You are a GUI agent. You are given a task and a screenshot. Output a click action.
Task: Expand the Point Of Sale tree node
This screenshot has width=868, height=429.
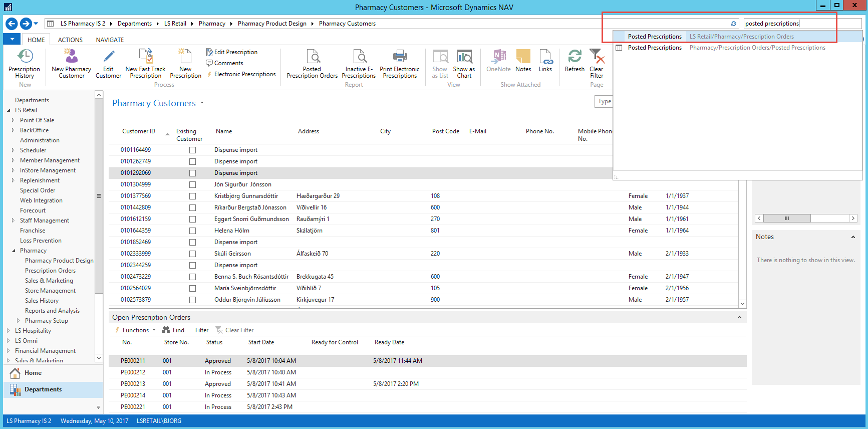pos(13,120)
